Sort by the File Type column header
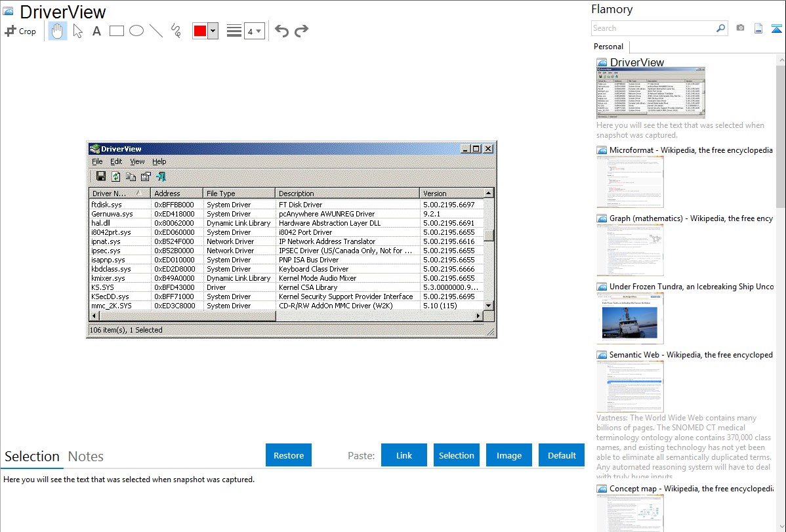This screenshot has height=532, width=786. pos(239,194)
